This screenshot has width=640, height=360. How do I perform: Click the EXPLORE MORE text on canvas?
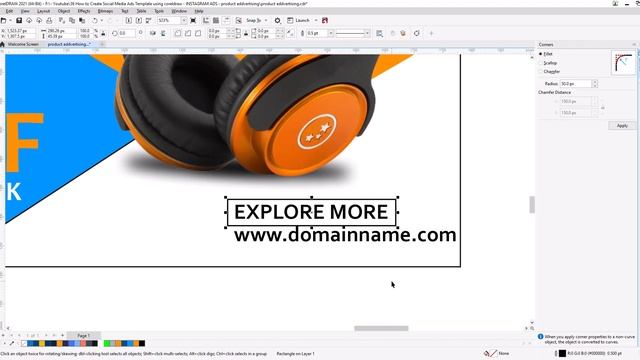coord(311,212)
